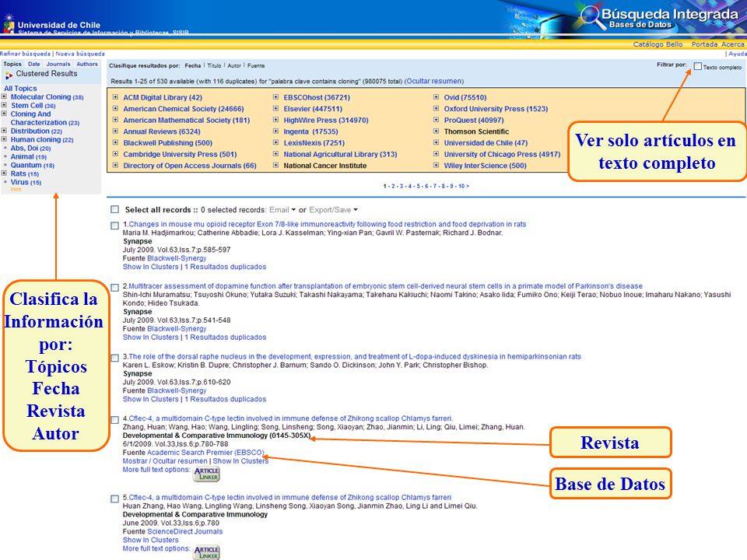Expand the Molecular Cloning topic
The height and width of the screenshot is (560, 747).
click(x=4, y=96)
